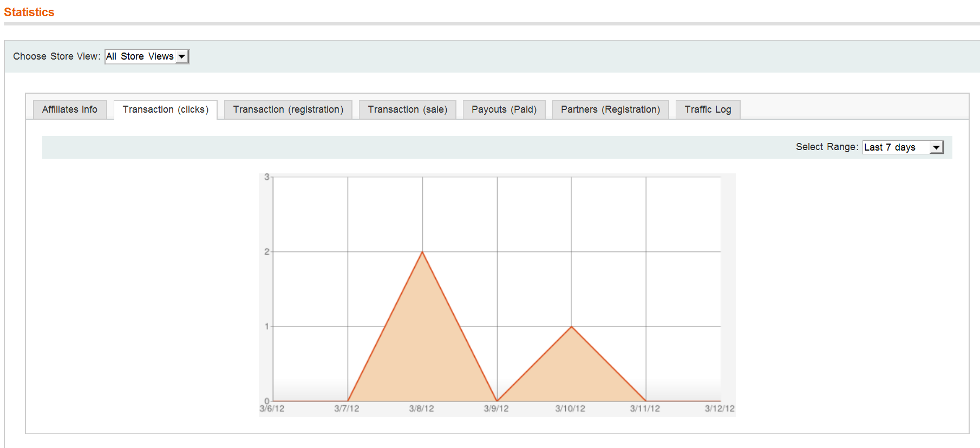The height and width of the screenshot is (448, 980).
Task: Click the orange Statistics heading
Action: [29, 12]
